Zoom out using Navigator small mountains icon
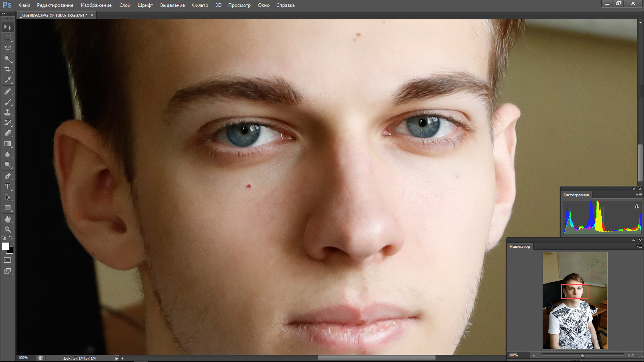The image size is (644, 362). coord(535,355)
